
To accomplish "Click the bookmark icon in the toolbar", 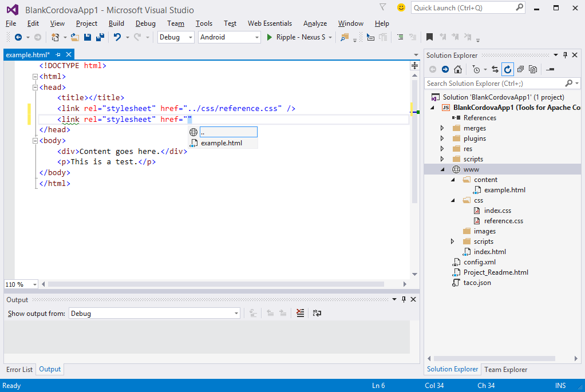I will pyautogui.click(x=429, y=37).
